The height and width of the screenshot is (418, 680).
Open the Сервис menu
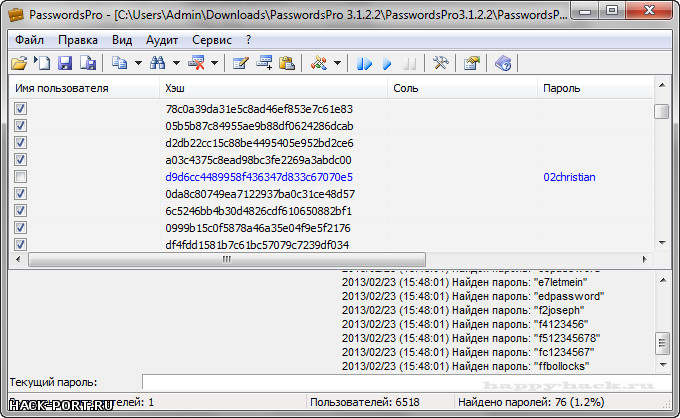212,40
